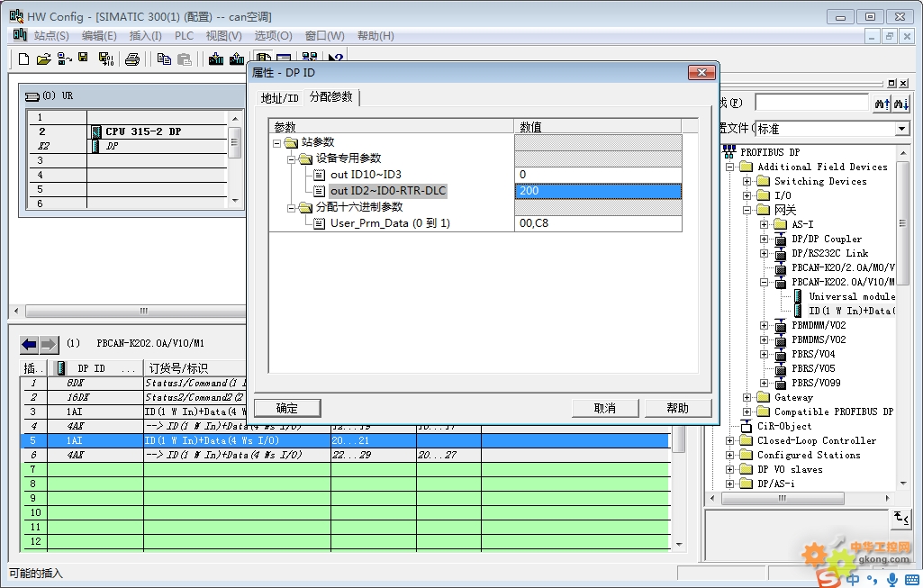Click the Sogou input method S icon

pyautogui.click(x=827, y=578)
